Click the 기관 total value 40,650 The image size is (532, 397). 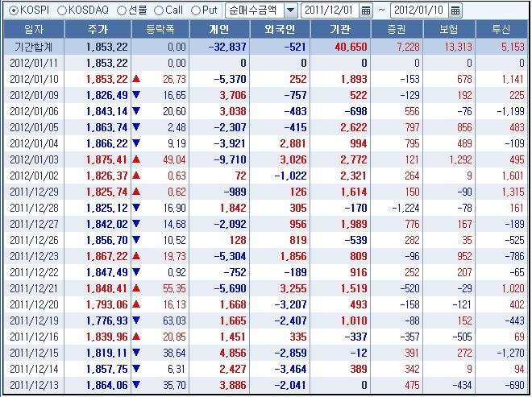click(351, 47)
